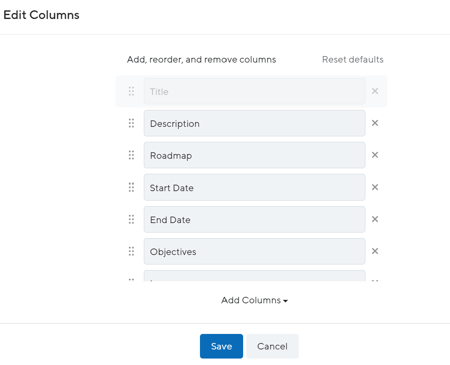Image resolution: width=450 pixels, height=365 pixels.
Task: Click the drag handle beside Title
Action: [x=131, y=91]
